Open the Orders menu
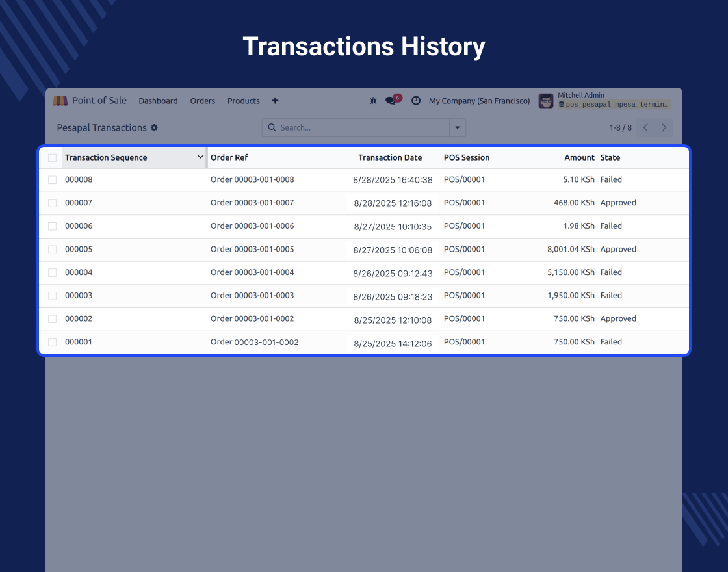The height and width of the screenshot is (572, 728). click(x=202, y=101)
